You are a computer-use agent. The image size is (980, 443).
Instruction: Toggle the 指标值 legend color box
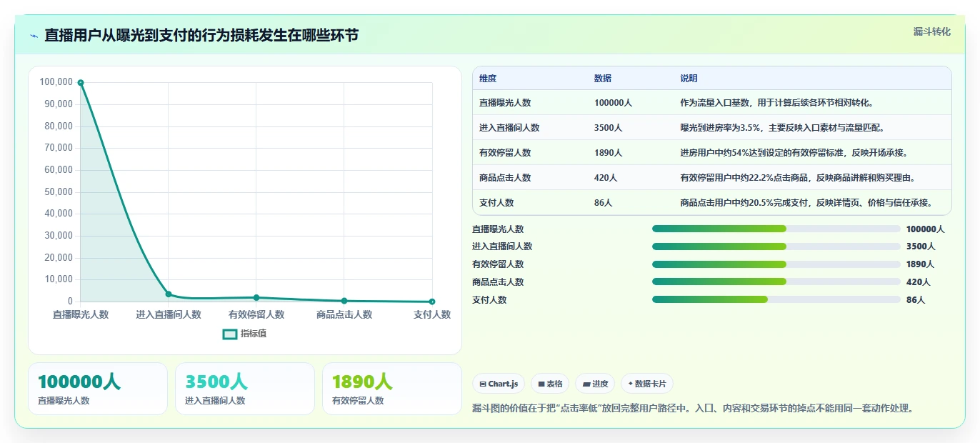229,334
